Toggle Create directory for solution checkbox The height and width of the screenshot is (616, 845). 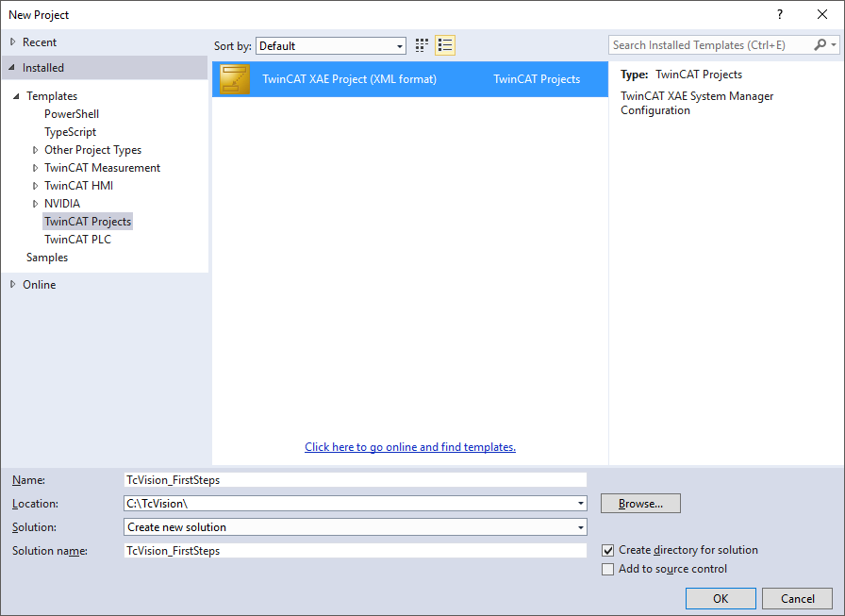(x=608, y=550)
